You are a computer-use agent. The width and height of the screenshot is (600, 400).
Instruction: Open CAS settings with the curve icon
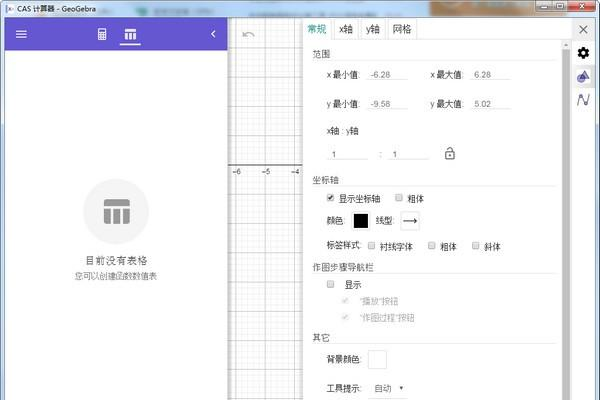(583, 100)
